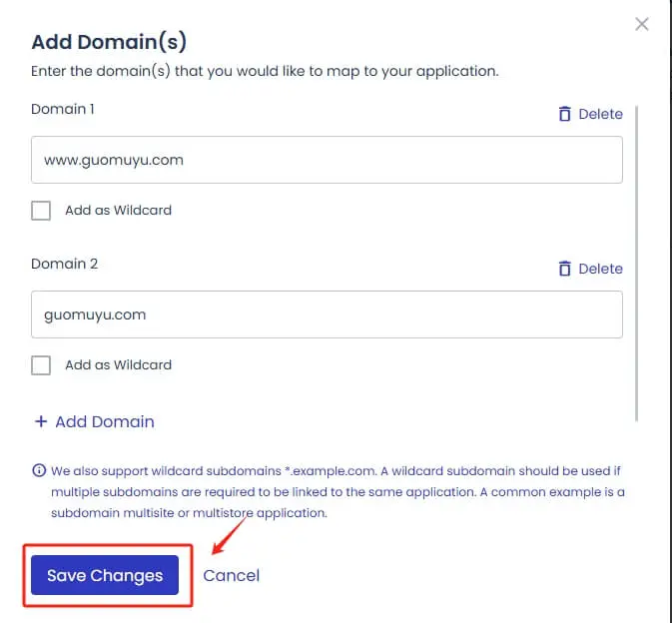Click the Add as Wildcard label under Domain 1
The height and width of the screenshot is (623, 672).
pyautogui.click(x=118, y=211)
